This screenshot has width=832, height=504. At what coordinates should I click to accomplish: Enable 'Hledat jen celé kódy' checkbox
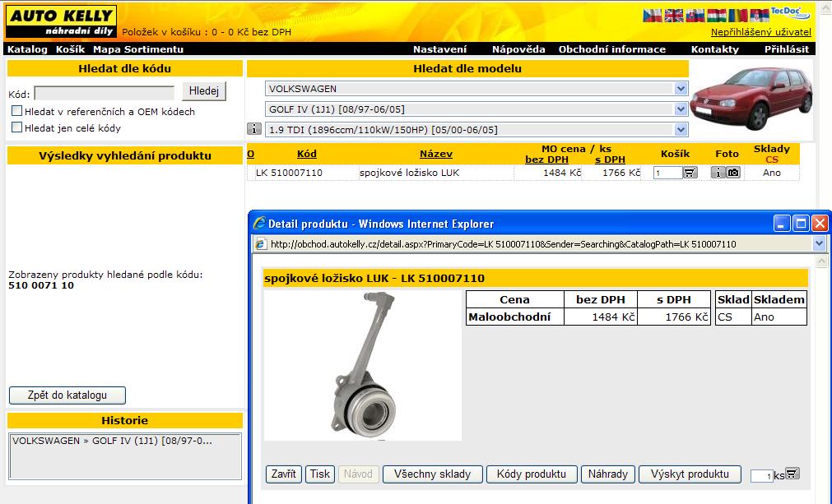pyautogui.click(x=17, y=127)
